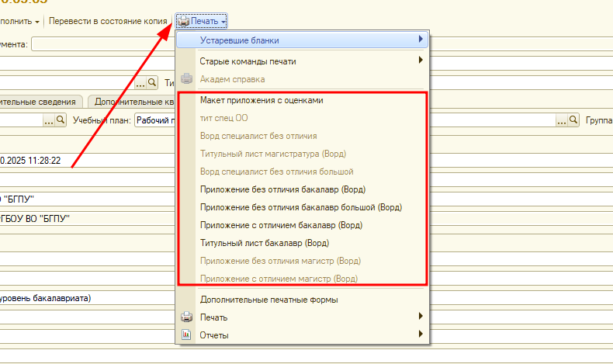Open the Отчеты submenu via its right arrow

pyautogui.click(x=421, y=335)
